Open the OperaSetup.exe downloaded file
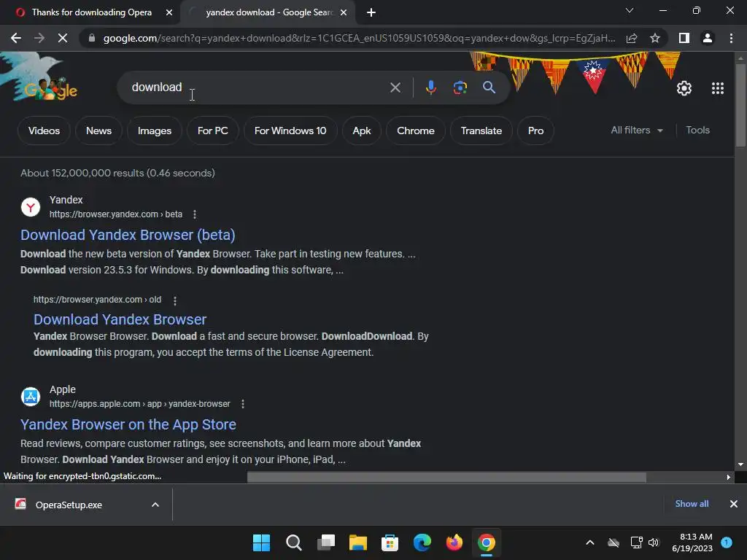The image size is (747, 560). pos(69,505)
